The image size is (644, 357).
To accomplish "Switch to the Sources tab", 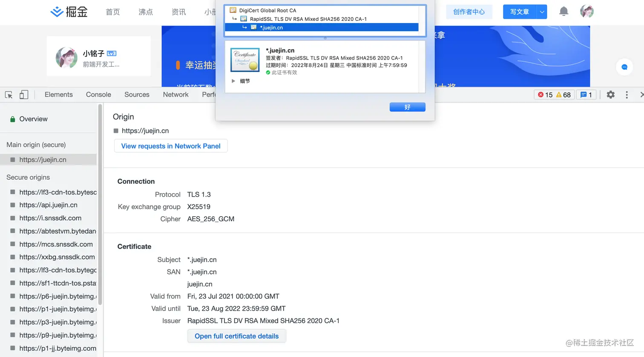I will pyautogui.click(x=137, y=94).
